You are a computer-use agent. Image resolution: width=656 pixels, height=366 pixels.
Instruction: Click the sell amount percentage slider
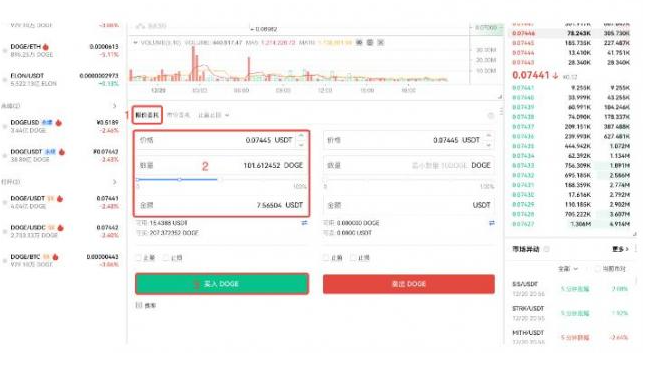coord(409,181)
